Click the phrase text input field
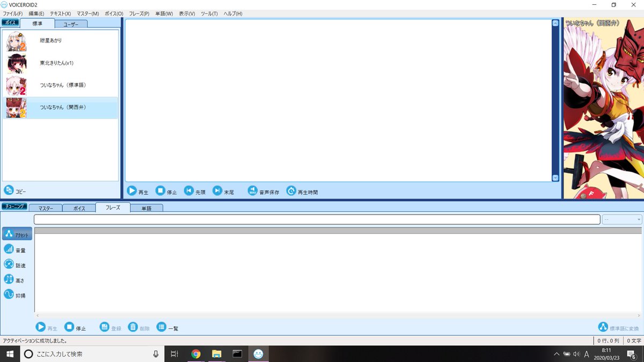 [317, 219]
